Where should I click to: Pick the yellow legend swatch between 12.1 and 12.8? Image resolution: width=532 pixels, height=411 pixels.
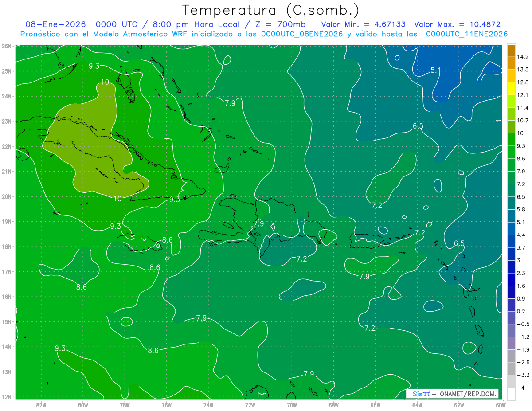(x=511, y=89)
